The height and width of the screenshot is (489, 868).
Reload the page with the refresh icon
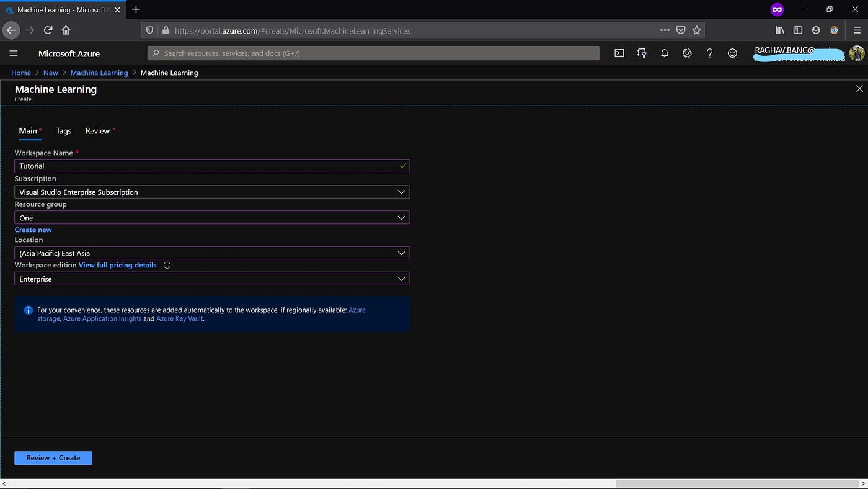(48, 30)
